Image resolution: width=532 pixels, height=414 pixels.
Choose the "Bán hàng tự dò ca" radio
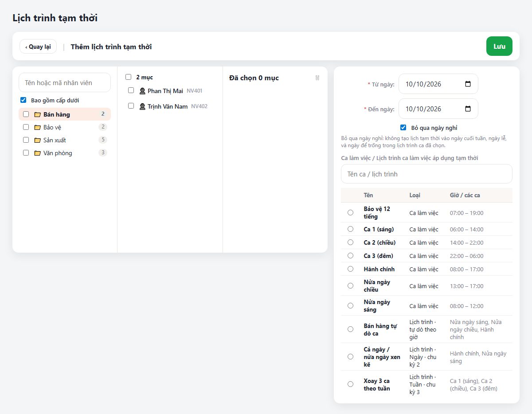[351, 329]
